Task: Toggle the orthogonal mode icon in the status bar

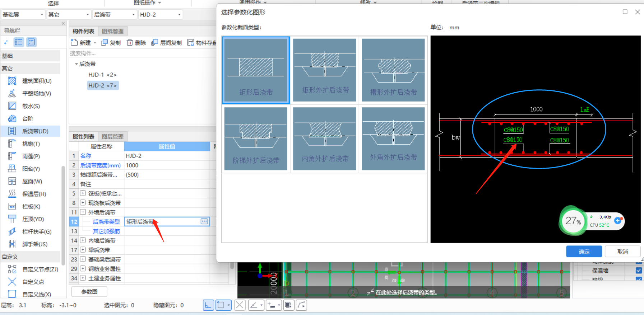Action: tap(208, 305)
